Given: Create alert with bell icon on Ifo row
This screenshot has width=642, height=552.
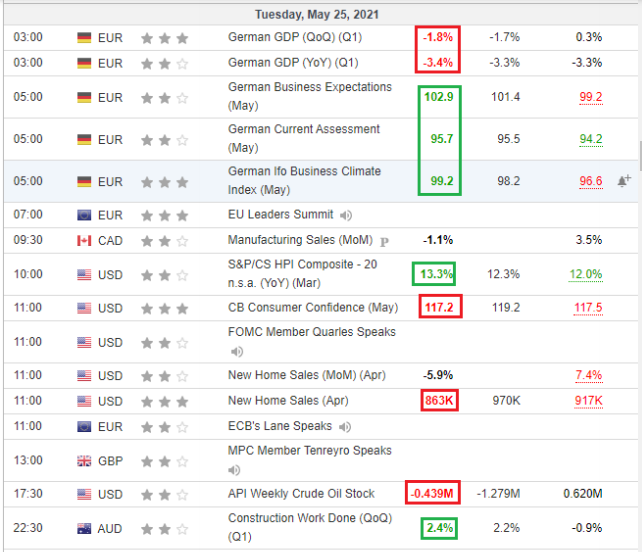Looking at the screenshot, I should tap(625, 181).
